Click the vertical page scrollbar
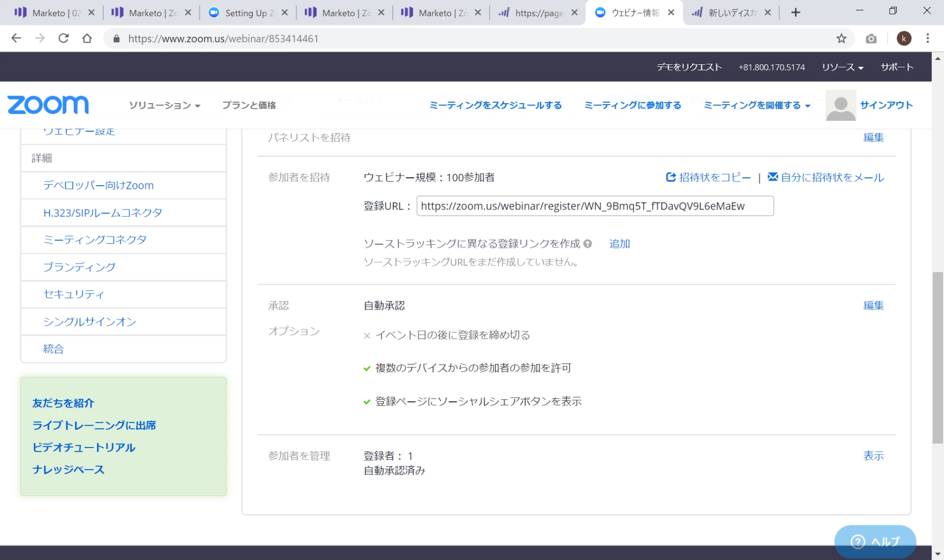This screenshot has width=944, height=560. coord(938,358)
